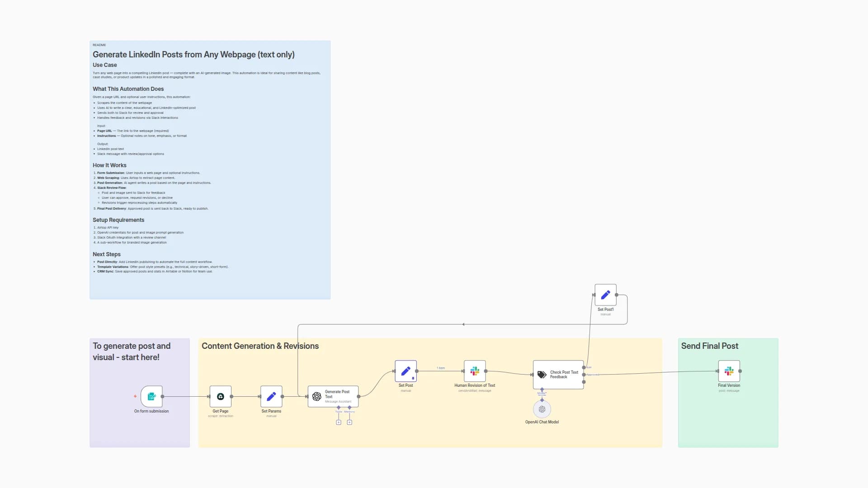Click the README sticky note heading
The image size is (868, 488).
[193, 55]
